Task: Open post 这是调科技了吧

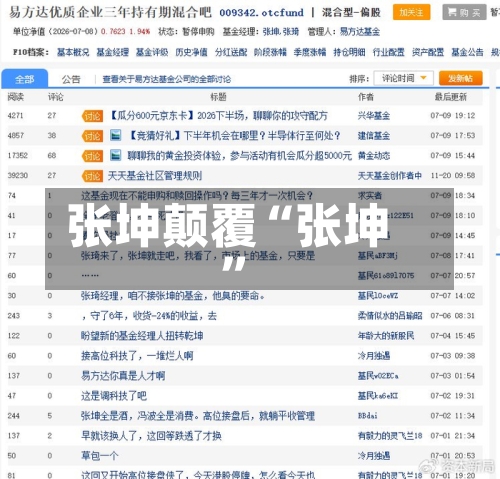Action: pos(114,396)
